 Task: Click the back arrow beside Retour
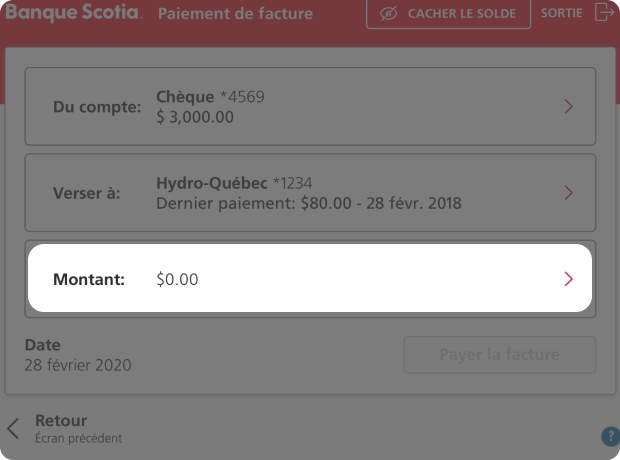click(x=13, y=428)
